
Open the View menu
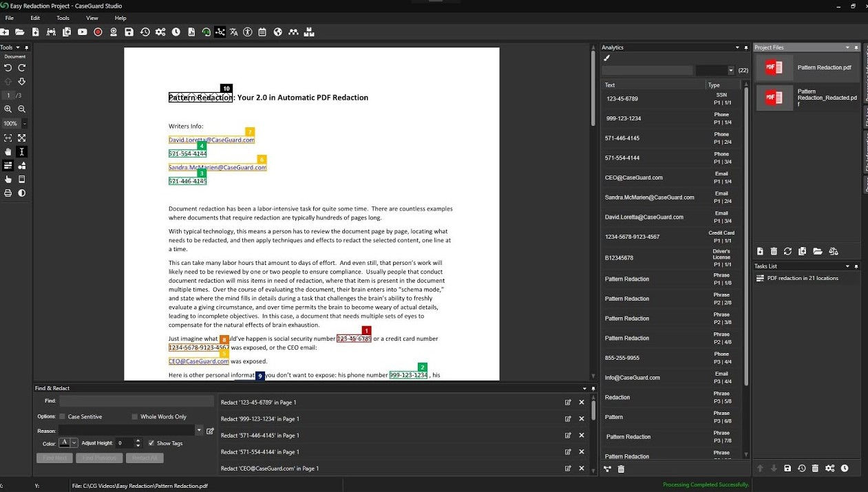coord(92,18)
